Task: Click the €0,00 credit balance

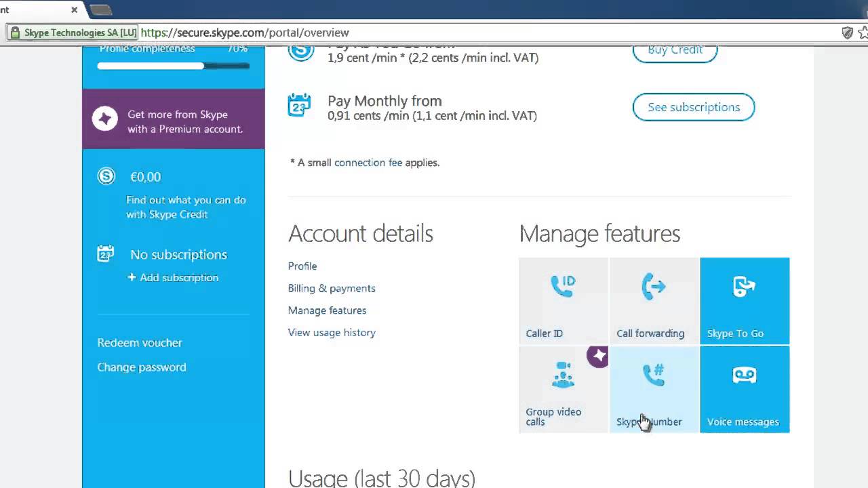Action: [145, 177]
